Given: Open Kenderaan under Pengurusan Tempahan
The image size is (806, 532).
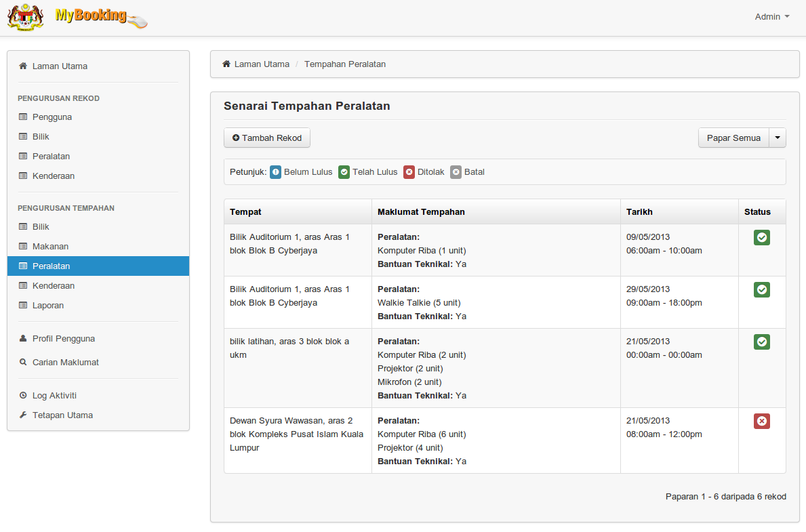Looking at the screenshot, I should click(x=54, y=286).
